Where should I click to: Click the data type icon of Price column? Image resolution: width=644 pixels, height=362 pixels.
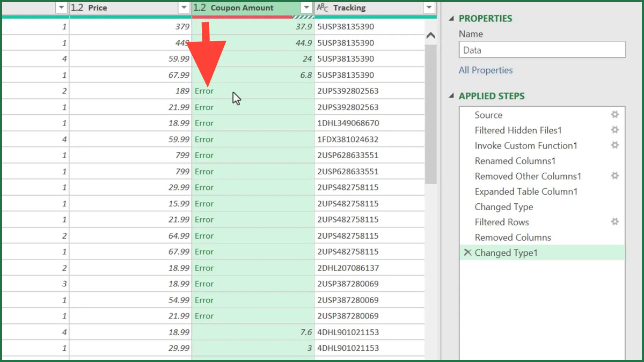(77, 8)
